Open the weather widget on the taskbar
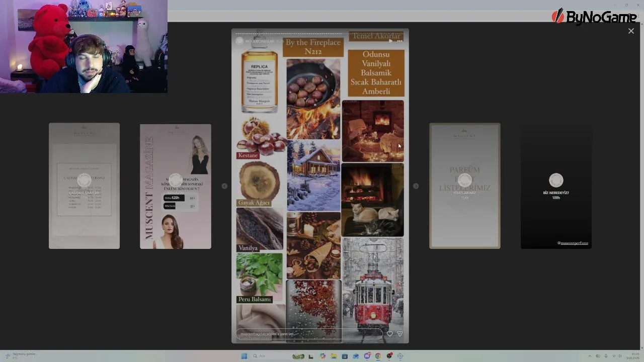 coord(20,355)
